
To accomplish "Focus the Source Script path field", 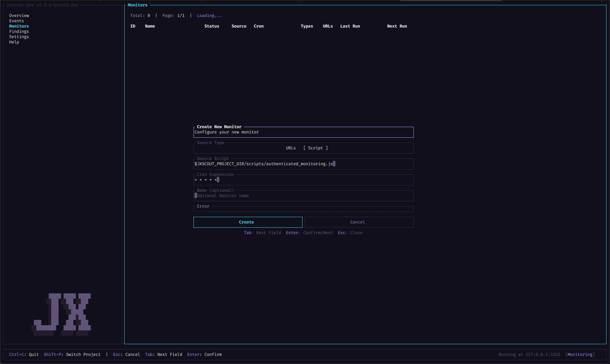I will point(304,164).
